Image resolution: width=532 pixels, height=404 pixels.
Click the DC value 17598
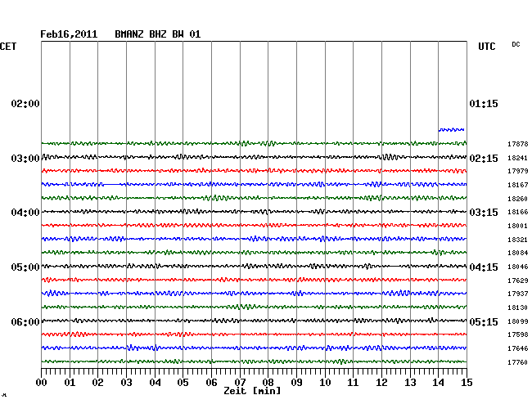pyautogui.click(x=518, y=334)
